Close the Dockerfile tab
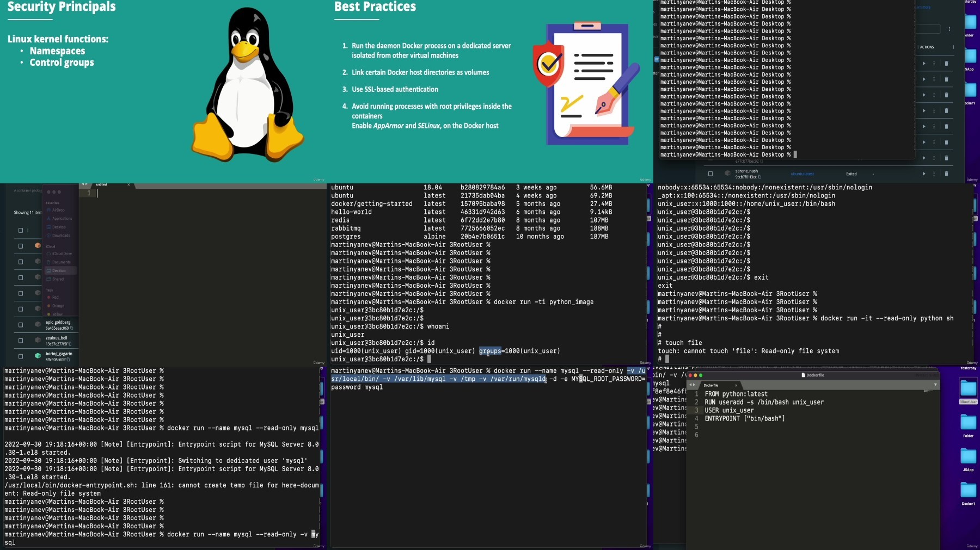The image size is (980, 550). (736, 385)
